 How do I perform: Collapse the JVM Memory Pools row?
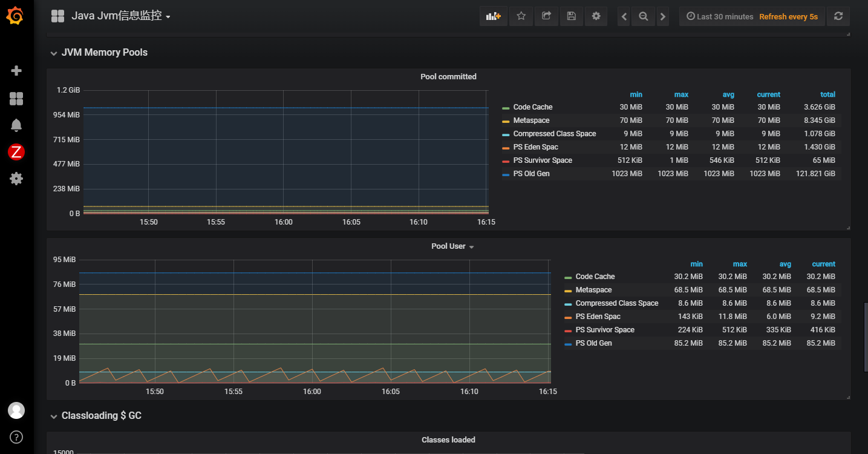[104, 53]
